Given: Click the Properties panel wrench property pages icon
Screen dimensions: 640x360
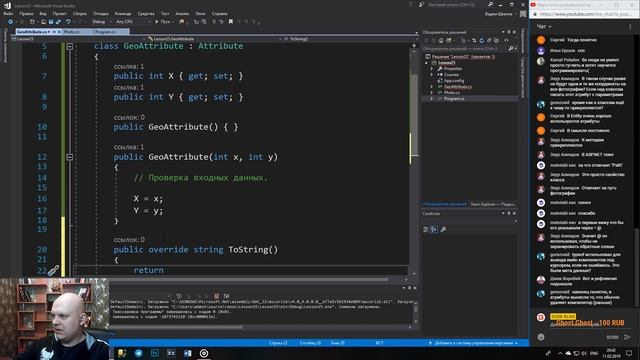Looking at the screenshot, I should point(443,229).
